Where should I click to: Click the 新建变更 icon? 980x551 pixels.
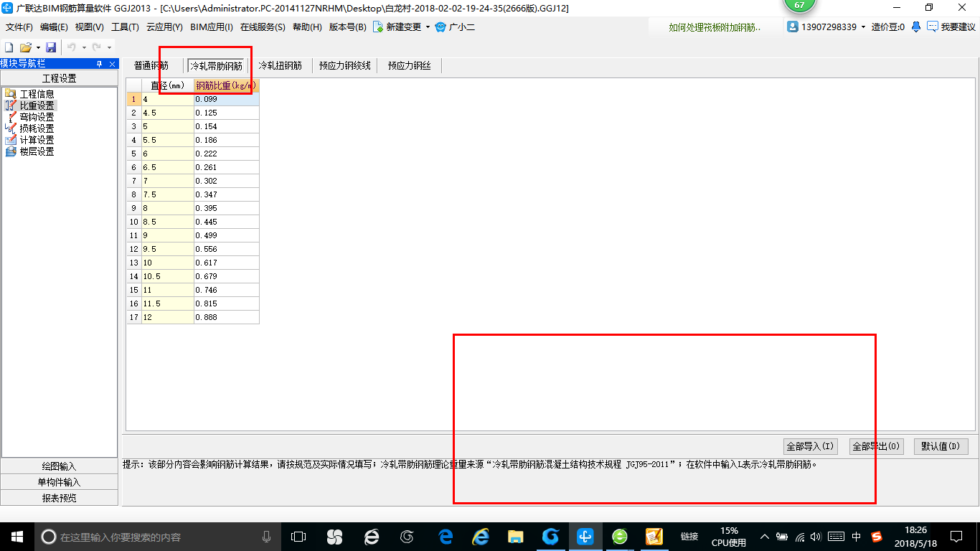(377, 27)
